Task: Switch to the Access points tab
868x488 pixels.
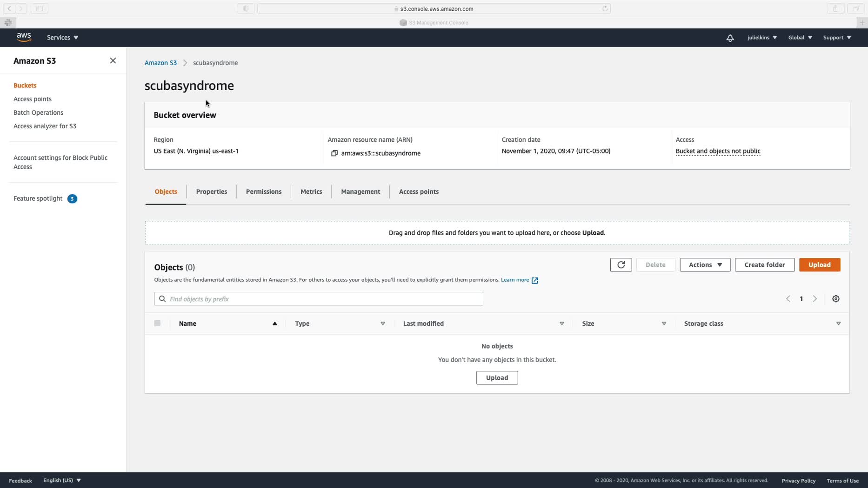Action: 419,192
